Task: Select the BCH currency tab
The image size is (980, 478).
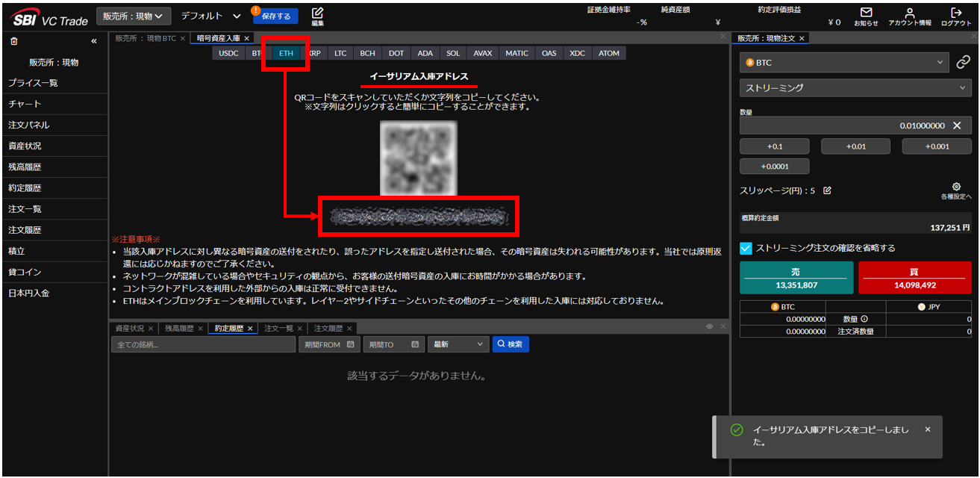Action: click(368, 53)
